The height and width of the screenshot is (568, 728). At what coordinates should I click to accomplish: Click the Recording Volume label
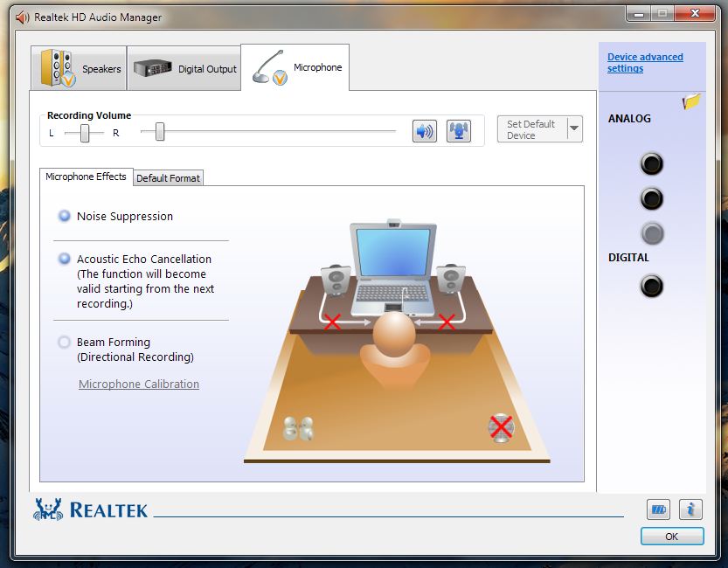click(89, 115)
